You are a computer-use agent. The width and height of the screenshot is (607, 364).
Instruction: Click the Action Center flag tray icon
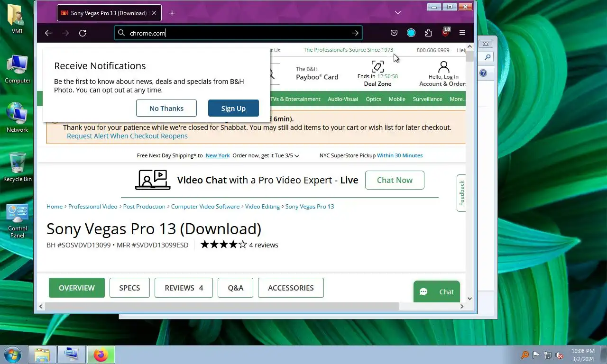point(536,355)
